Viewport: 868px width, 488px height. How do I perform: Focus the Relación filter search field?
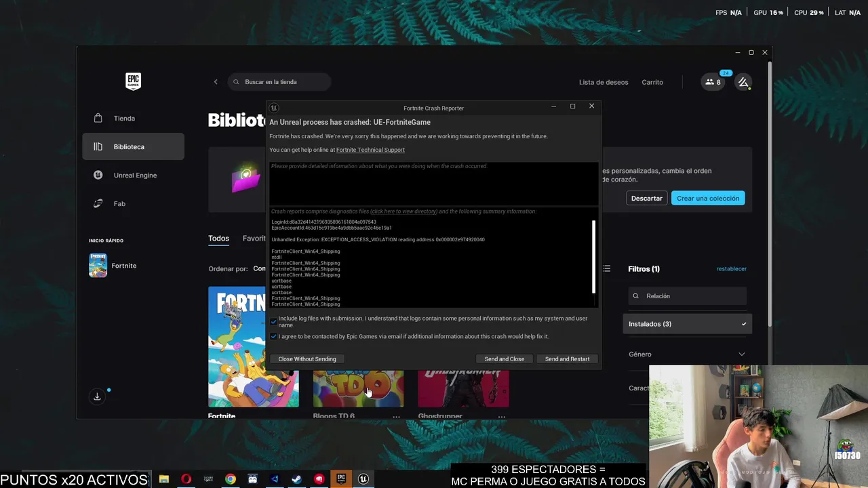pyautogui.click(x=688, y=296)
